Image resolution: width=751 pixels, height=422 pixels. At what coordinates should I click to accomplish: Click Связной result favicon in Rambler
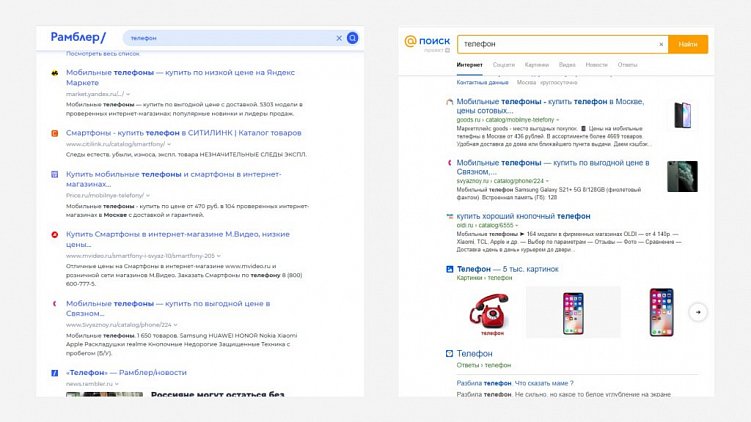click(55, 304)
